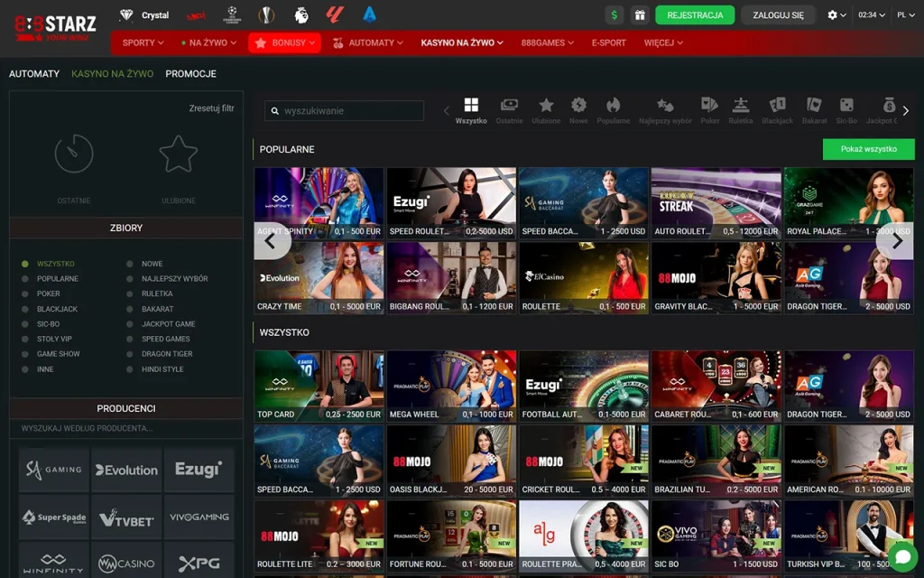Image resolution: width=924 pixels, height=578 pixels.
Task: Click the ZALOGUJ SIĘ button
Action: tap(778, 14)
